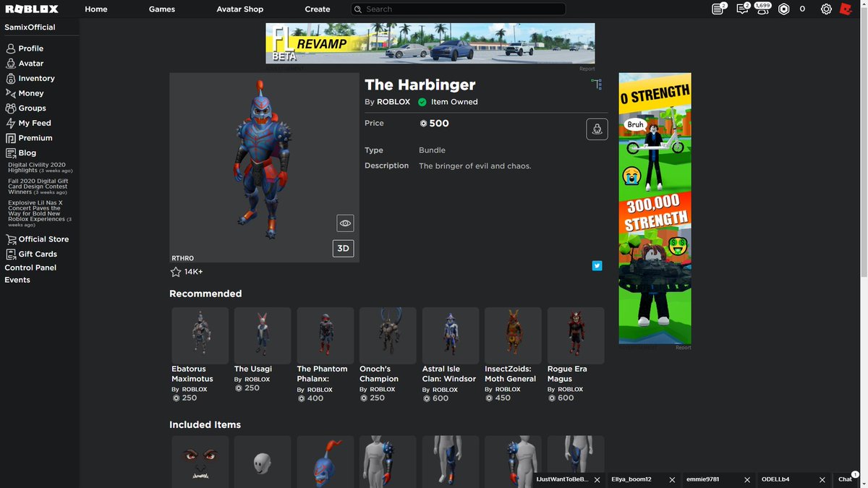Open Official Store in the sidebar
This screenshot has height=488, width=868.
[38, 239]
